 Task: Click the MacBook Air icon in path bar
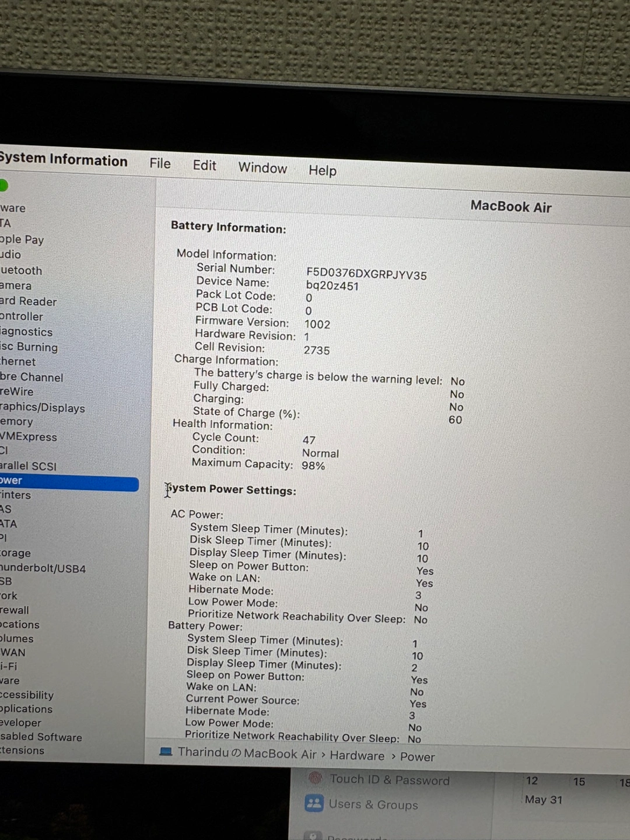[166, 751]
